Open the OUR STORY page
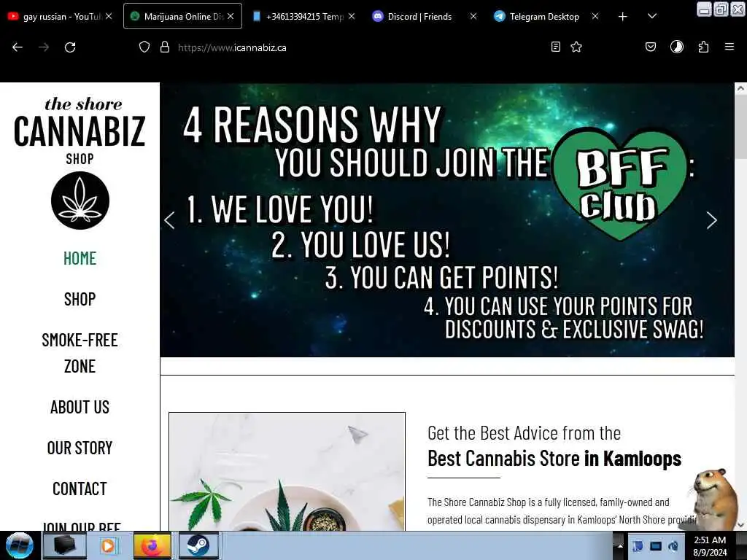Image resolution: width=747 pixels, height=560 pixels. (80, 448)
